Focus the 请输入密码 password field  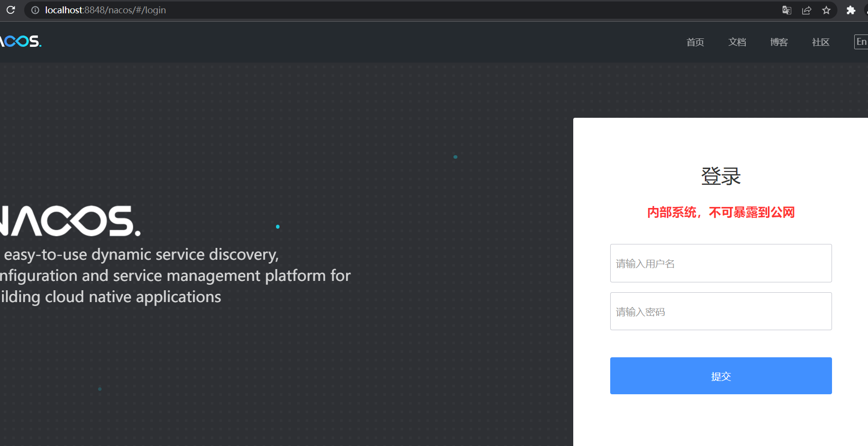click(721, 311)
